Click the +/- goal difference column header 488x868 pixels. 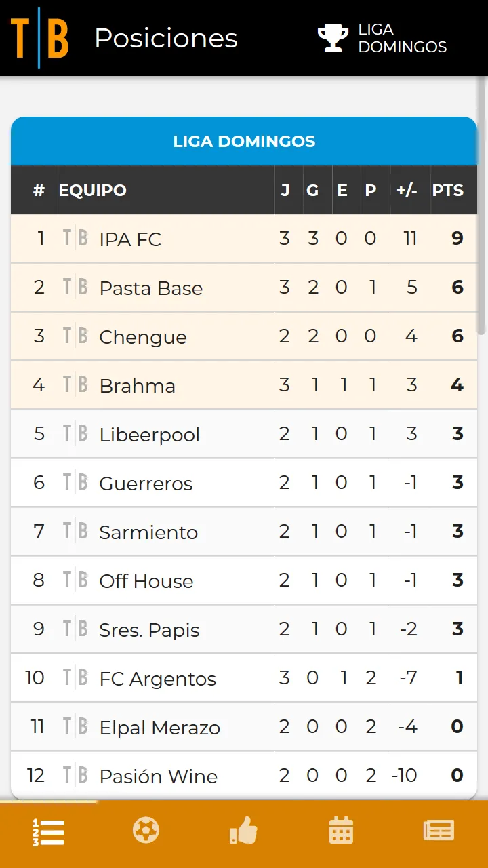[x=407, y=191]
